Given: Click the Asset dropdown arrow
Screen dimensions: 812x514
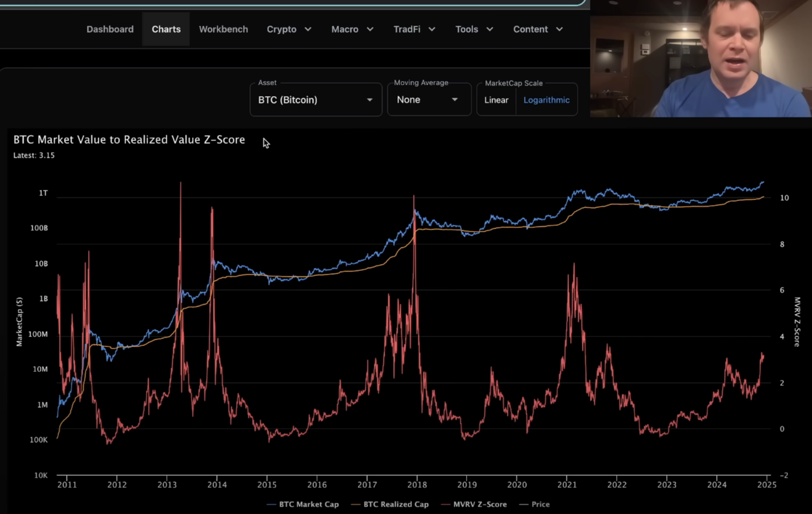Looking at the screenshot, I should click(370, 100).
